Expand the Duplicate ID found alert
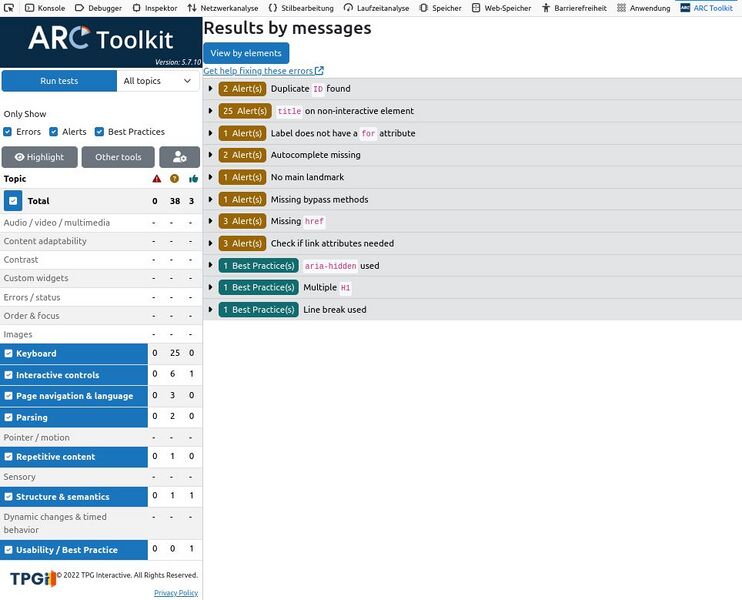 coord(211,89)
